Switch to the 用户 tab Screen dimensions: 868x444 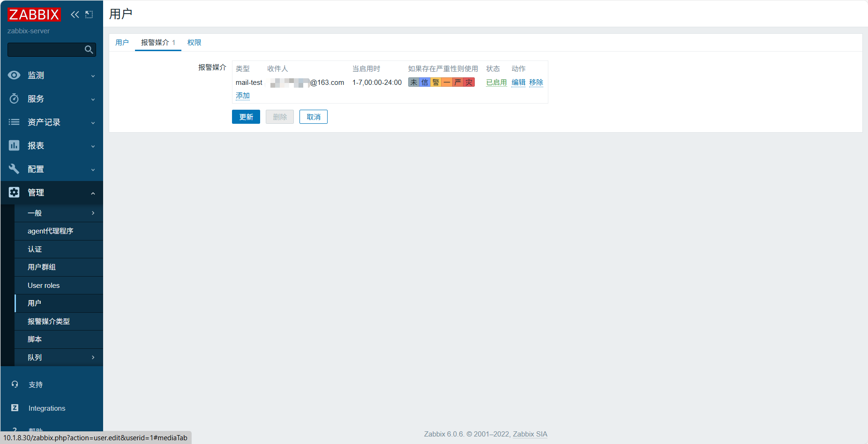(x=122, y=42)
